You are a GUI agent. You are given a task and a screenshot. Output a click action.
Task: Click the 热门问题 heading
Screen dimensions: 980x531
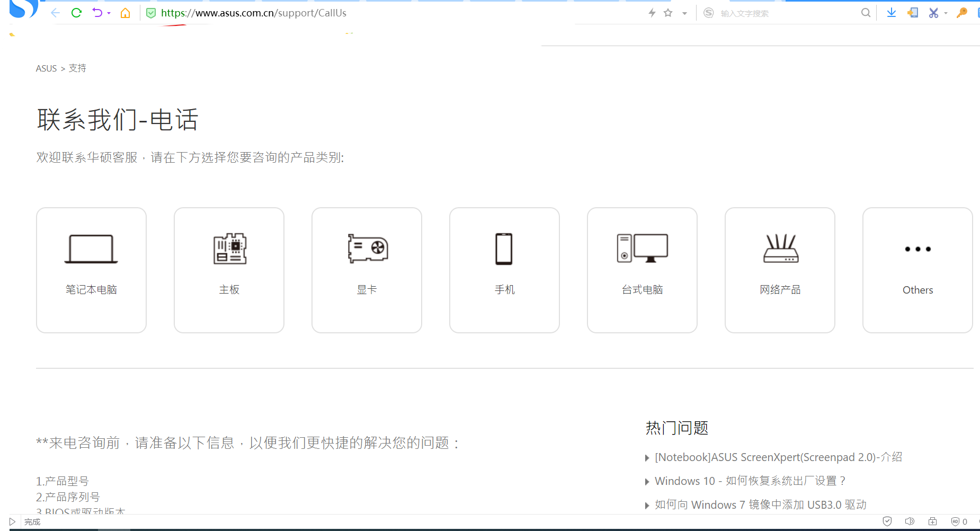pyautogui.click(x=677, y=428)
